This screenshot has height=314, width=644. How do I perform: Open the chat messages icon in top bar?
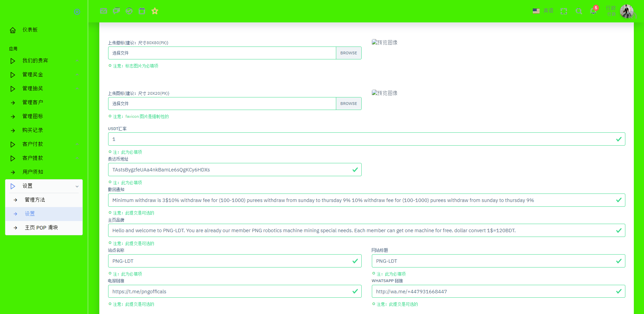click(x=116, y=11)
